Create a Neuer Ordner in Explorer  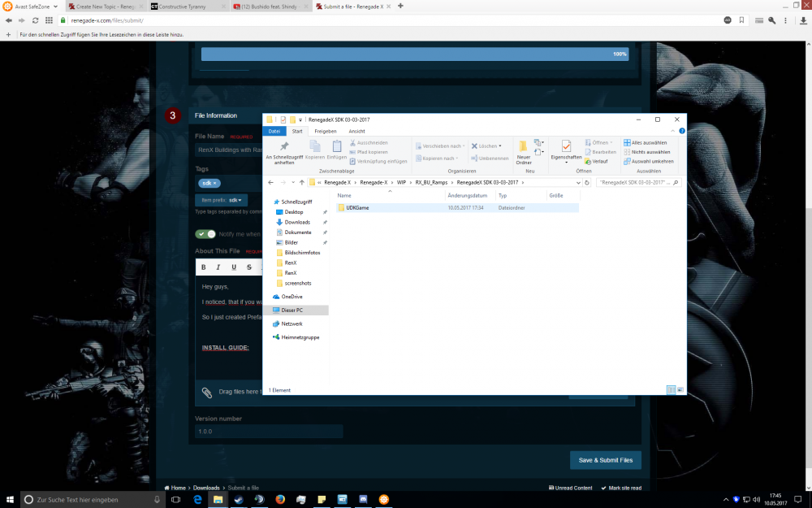click(523, 153)
